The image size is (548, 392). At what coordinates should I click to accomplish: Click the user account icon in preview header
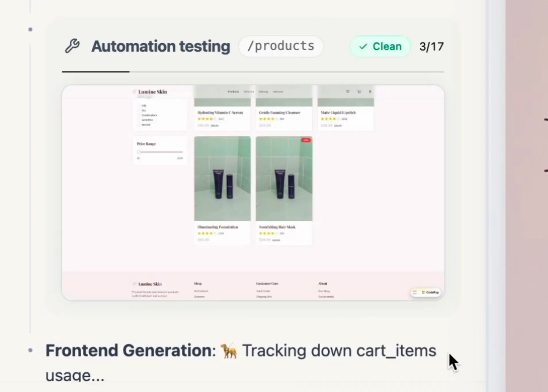370,92
